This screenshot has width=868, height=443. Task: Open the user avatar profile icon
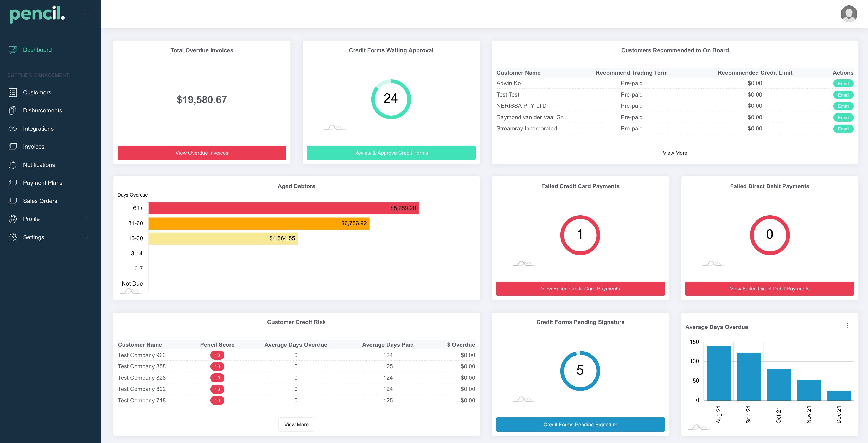848,14
